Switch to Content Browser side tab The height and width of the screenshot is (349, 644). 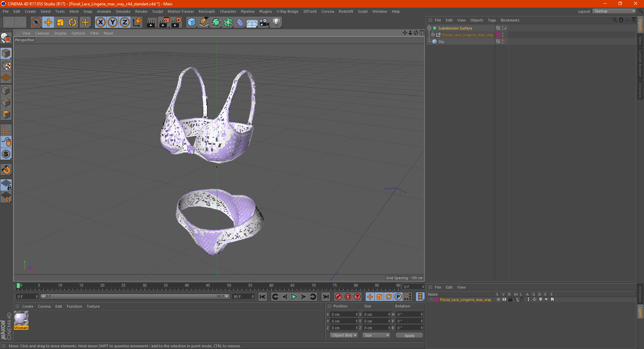click(x=640, y=63)
